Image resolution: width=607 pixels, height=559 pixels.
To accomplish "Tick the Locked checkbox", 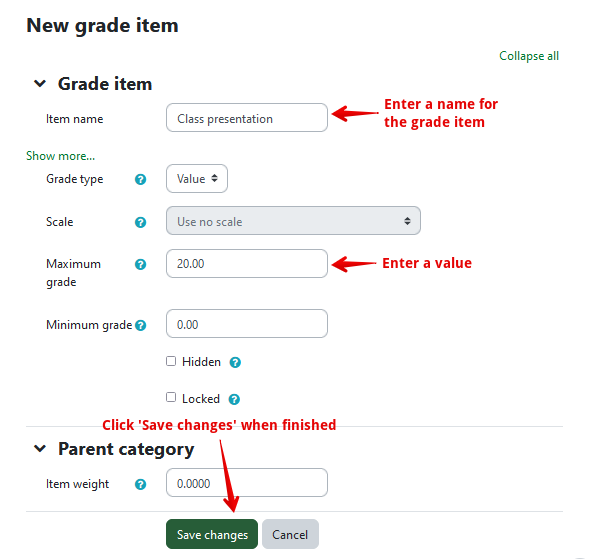I will [171, 397].
